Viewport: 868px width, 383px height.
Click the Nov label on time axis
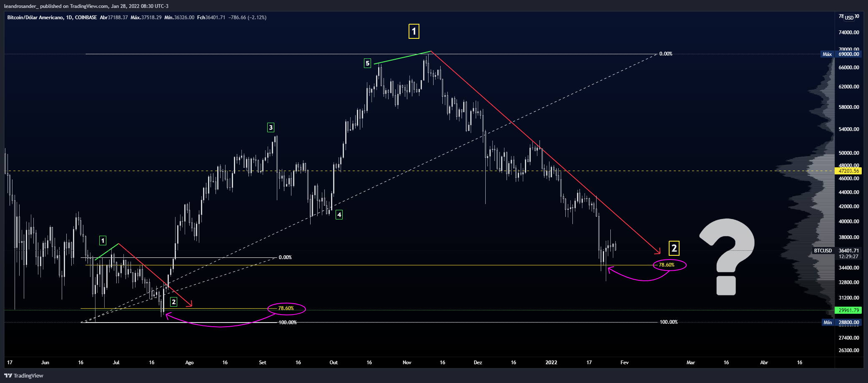tap(407, 363)
